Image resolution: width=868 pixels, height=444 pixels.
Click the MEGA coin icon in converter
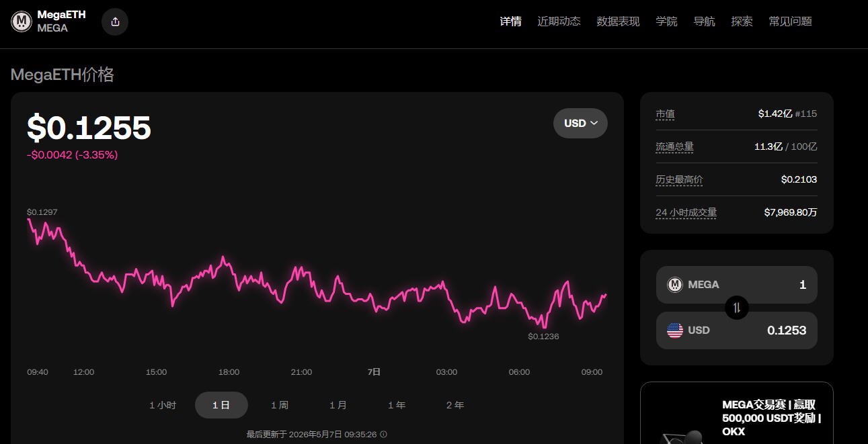click(x=674, y=285)
